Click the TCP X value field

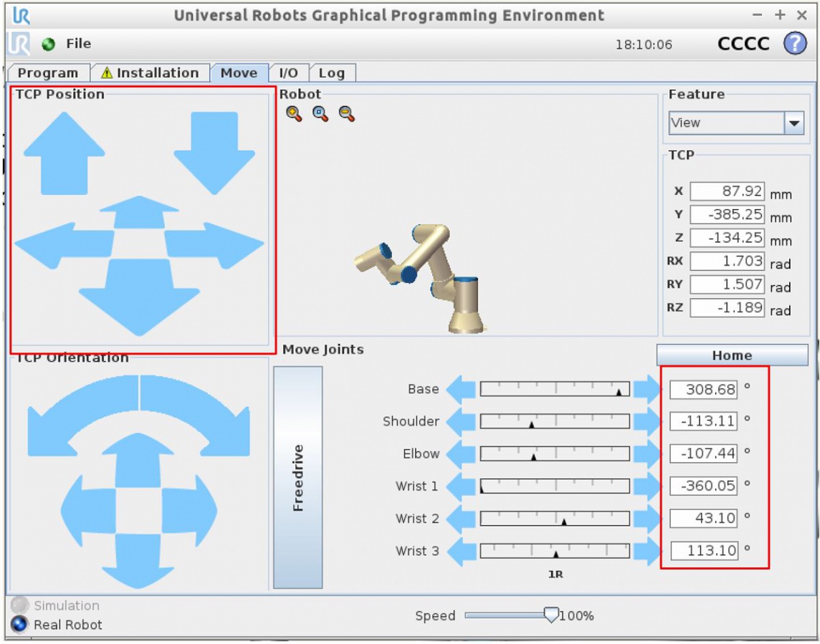[x=727, y=192]
